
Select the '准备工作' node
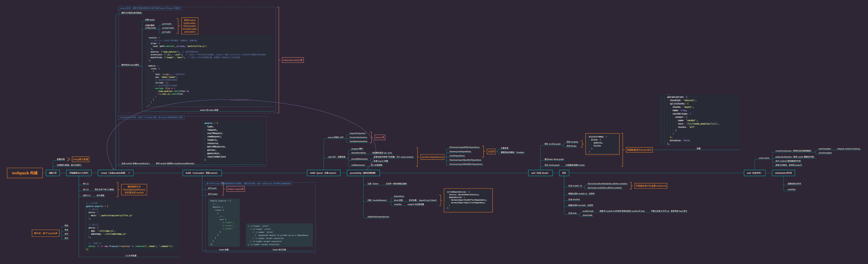tap(53, 173)
